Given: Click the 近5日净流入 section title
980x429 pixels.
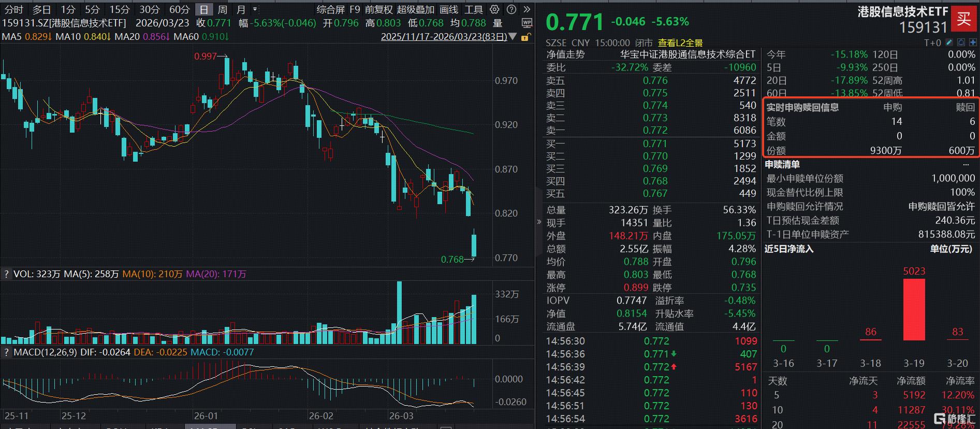Looking at the screenshot, I should (789, 249).
